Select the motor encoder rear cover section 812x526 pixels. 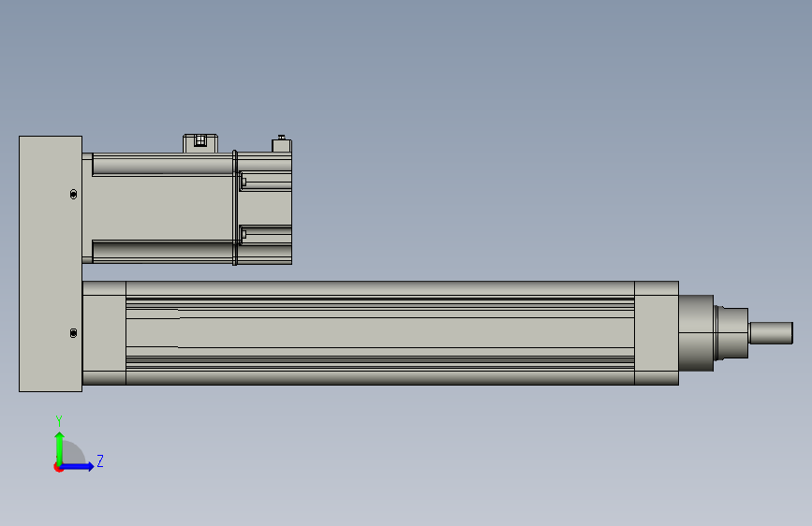coord(265,208)
